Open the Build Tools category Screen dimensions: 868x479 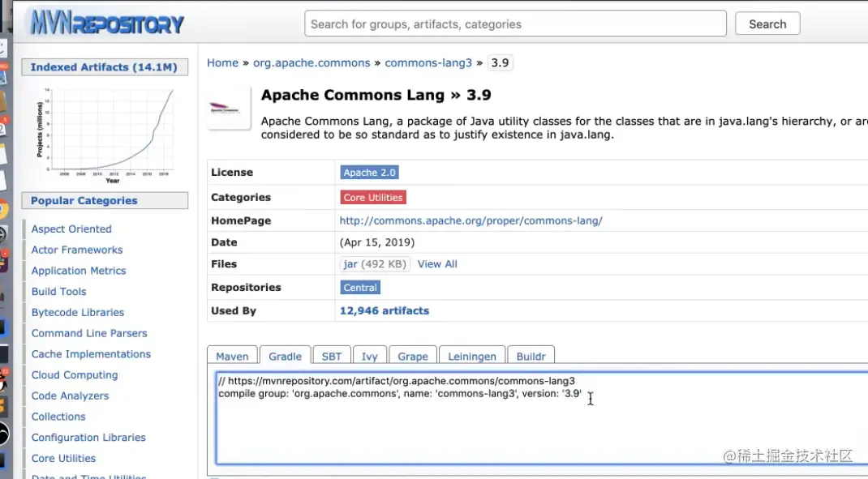(x=58, y=292)
